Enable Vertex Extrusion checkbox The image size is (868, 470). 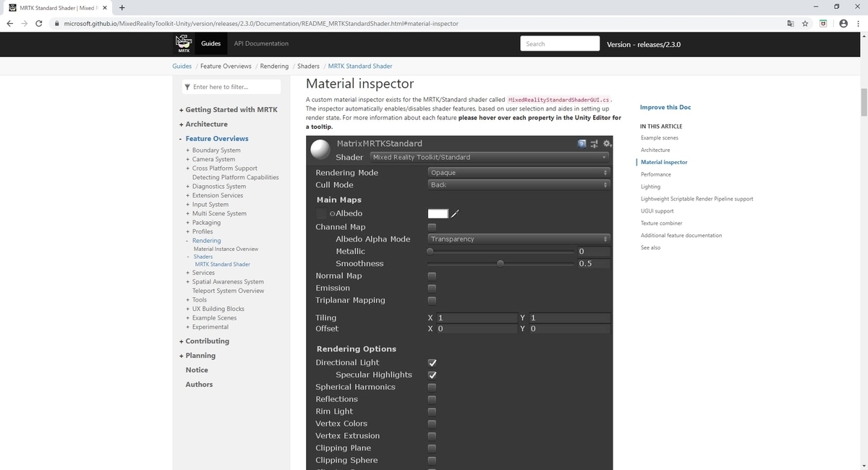coord(432,436)
